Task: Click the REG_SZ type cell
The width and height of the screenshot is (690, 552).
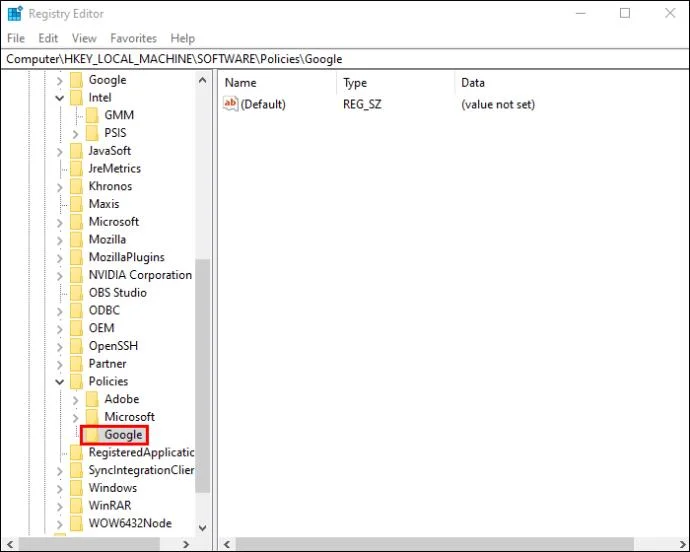Action: coord(362,104)
